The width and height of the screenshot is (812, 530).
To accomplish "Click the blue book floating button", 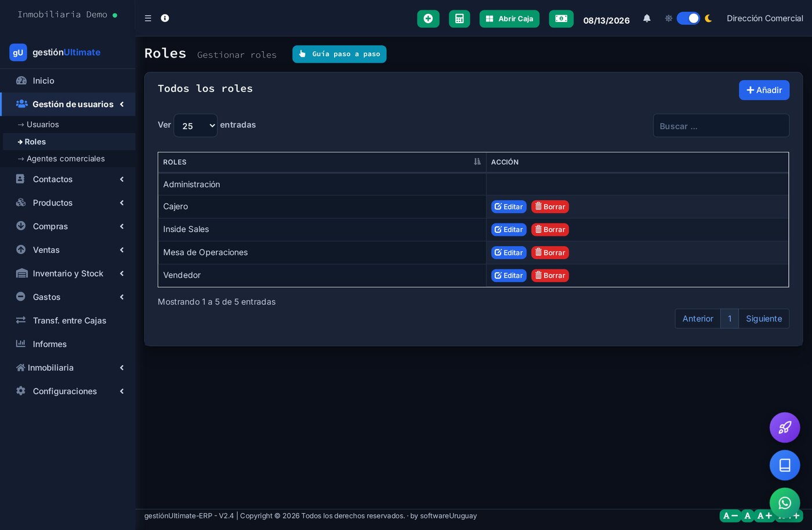I will pos(785,465).
